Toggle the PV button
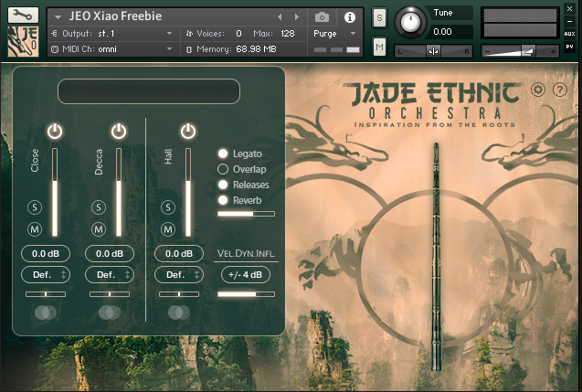 569,47
